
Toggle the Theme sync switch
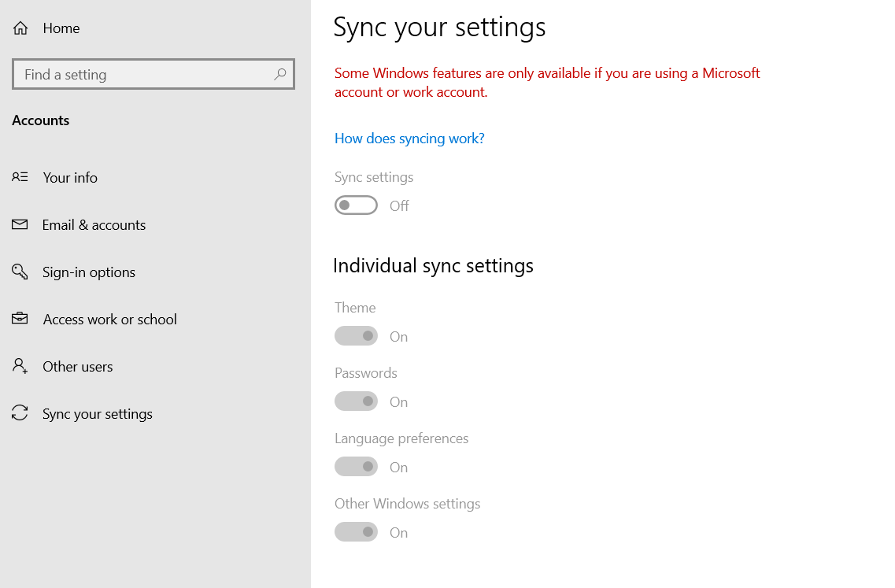[x=356, y=336]
